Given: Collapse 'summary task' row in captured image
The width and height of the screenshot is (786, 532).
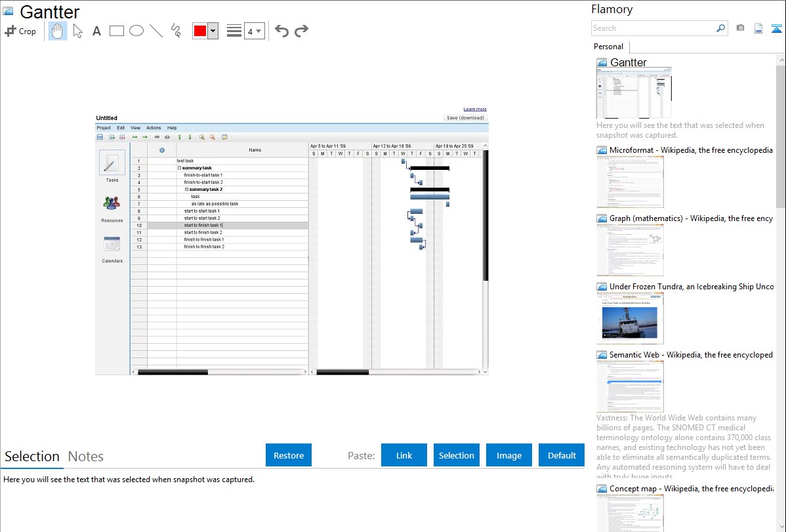Looking at the screenshot, I should click(180, 168).
